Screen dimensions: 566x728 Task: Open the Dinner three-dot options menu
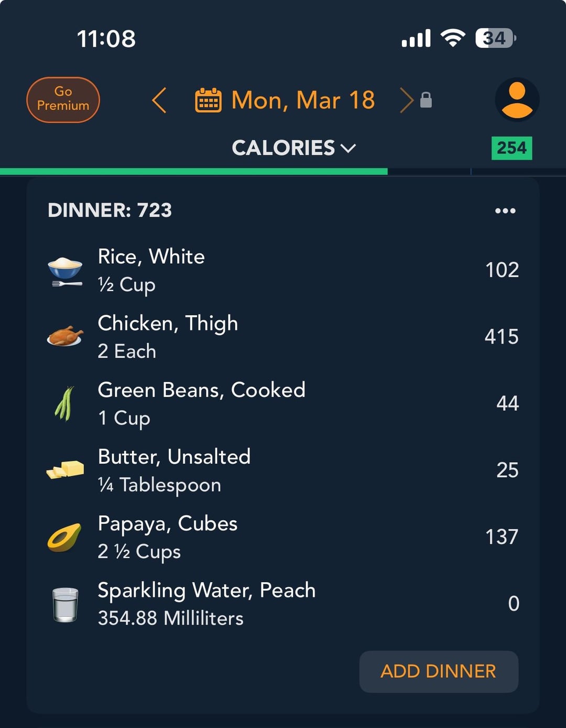tap(505, 211)
